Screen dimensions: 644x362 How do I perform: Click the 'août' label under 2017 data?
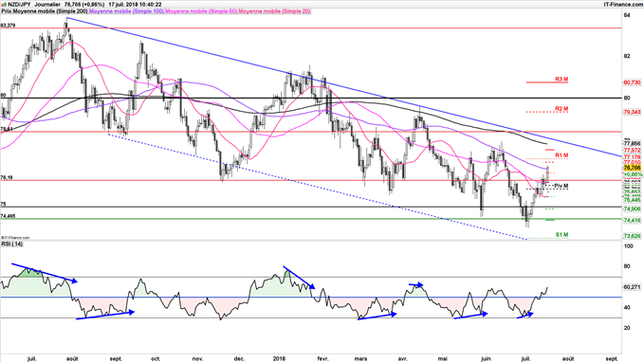click(72, 358)
